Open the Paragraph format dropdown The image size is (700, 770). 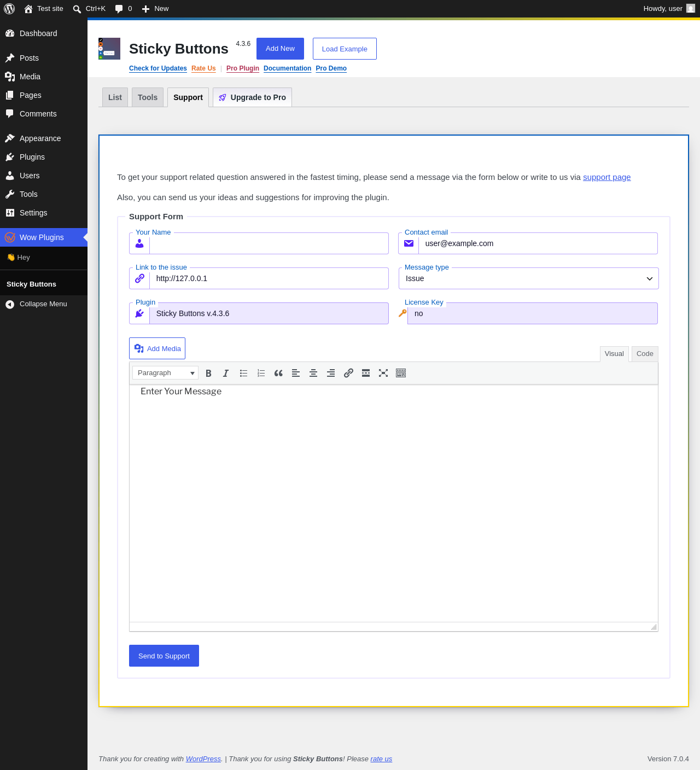165,373
